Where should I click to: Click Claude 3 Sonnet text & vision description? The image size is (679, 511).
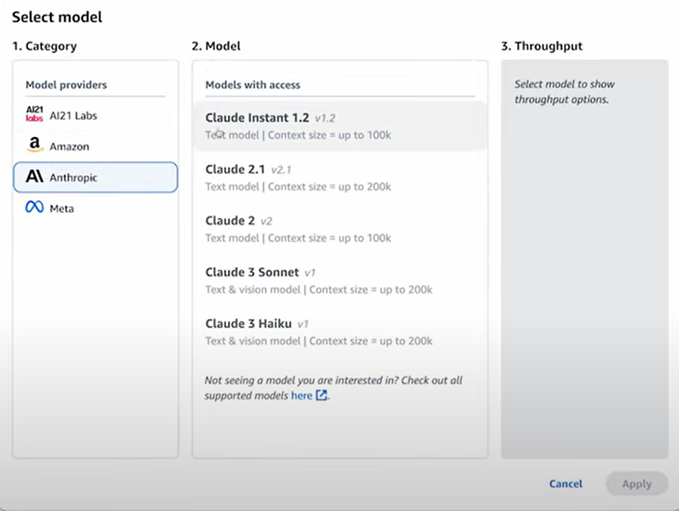pyautogui.click(x=319, y=290)
